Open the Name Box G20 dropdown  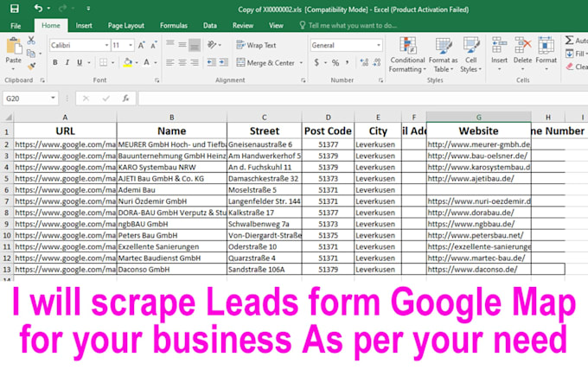(x=53, y=99)
